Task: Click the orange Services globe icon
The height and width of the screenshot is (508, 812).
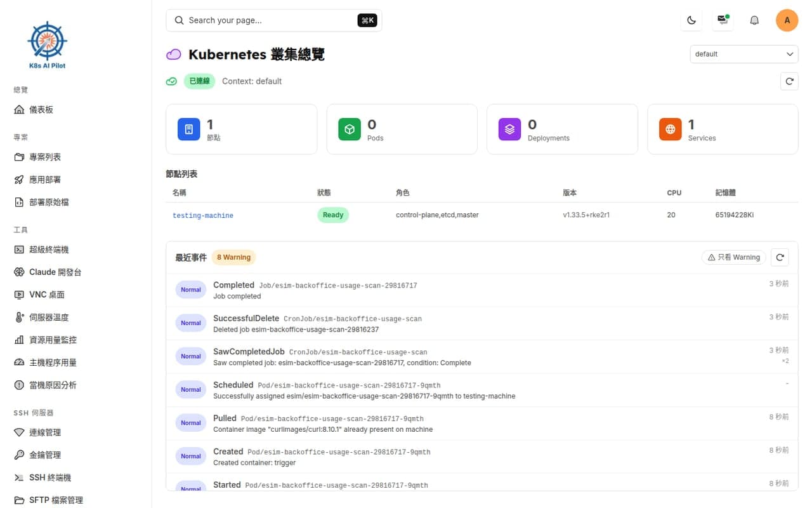Action: point(670,130)
